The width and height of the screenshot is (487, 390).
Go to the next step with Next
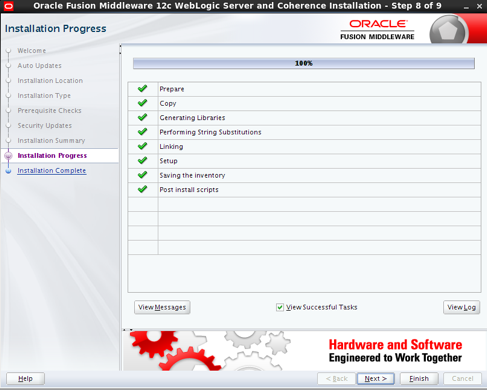click(x=376, y=379)
